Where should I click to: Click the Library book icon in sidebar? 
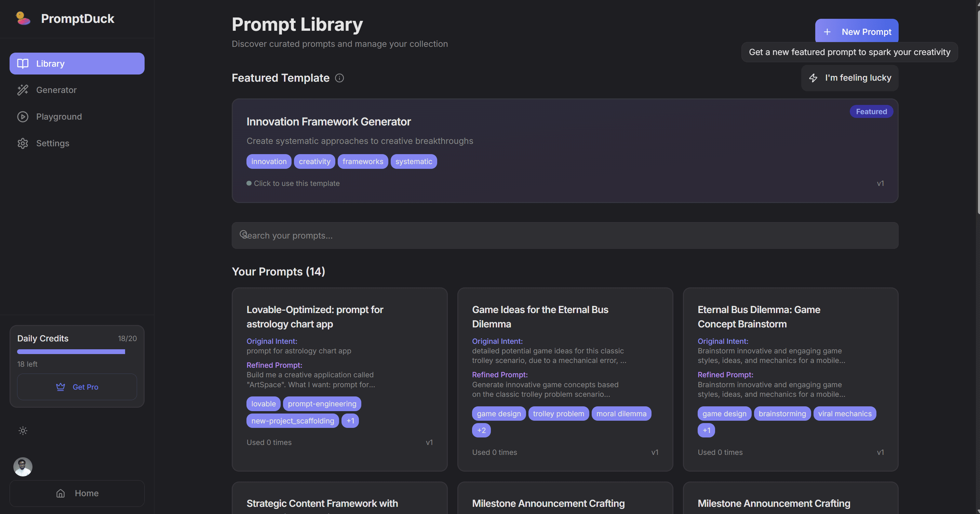coord(23,64)
